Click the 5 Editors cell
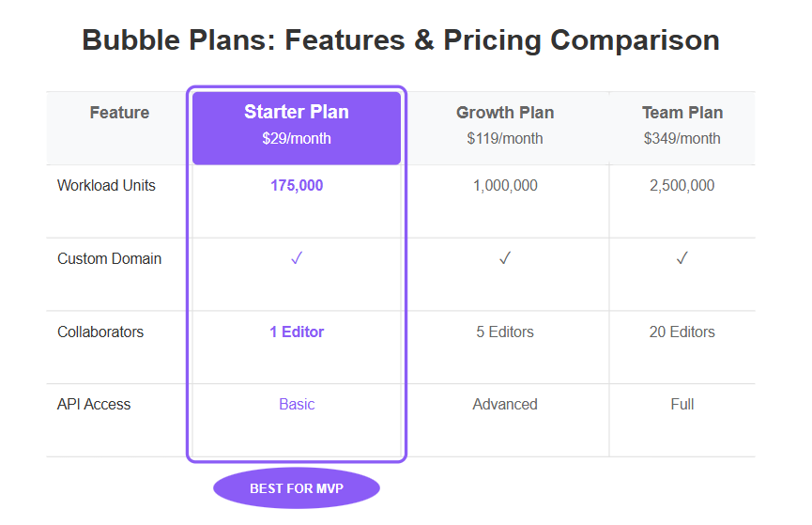This screenshot has height=525, width=812. 505,332
